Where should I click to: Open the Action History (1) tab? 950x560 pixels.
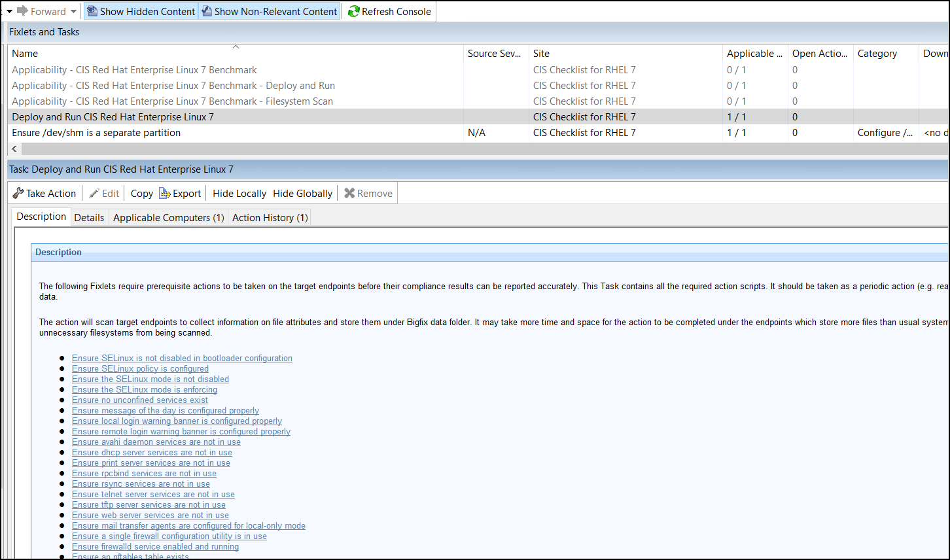[x=270, y=217]
